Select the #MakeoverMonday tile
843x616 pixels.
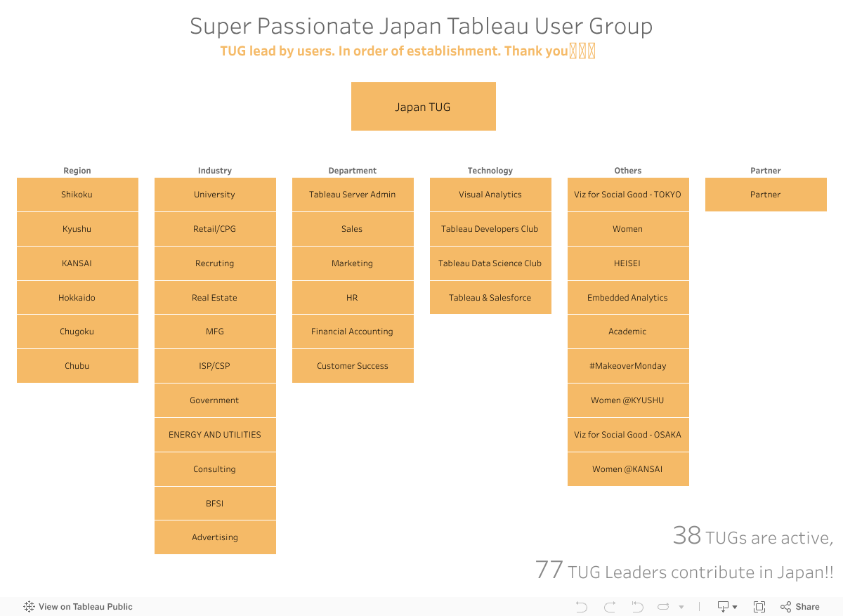(x=628, y=366)
